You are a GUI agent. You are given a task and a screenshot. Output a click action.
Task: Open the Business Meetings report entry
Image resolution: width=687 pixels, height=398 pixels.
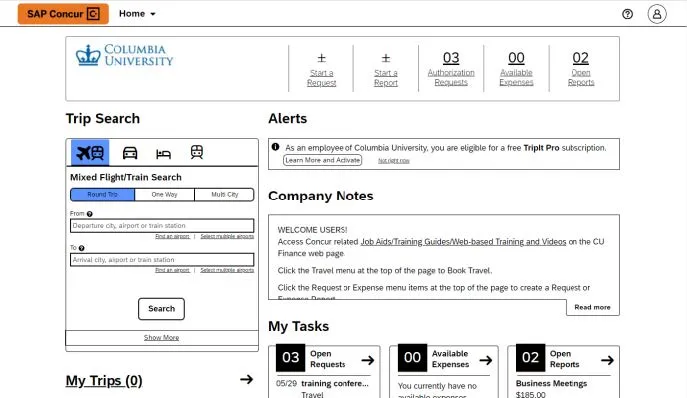551,384
